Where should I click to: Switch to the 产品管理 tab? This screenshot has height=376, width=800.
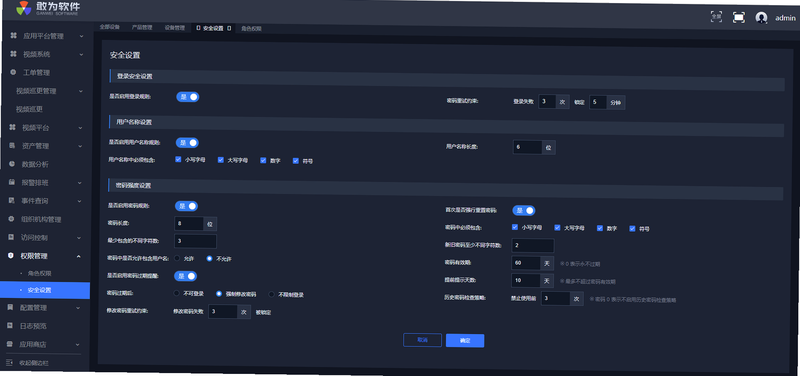click(x=142, y=28)
